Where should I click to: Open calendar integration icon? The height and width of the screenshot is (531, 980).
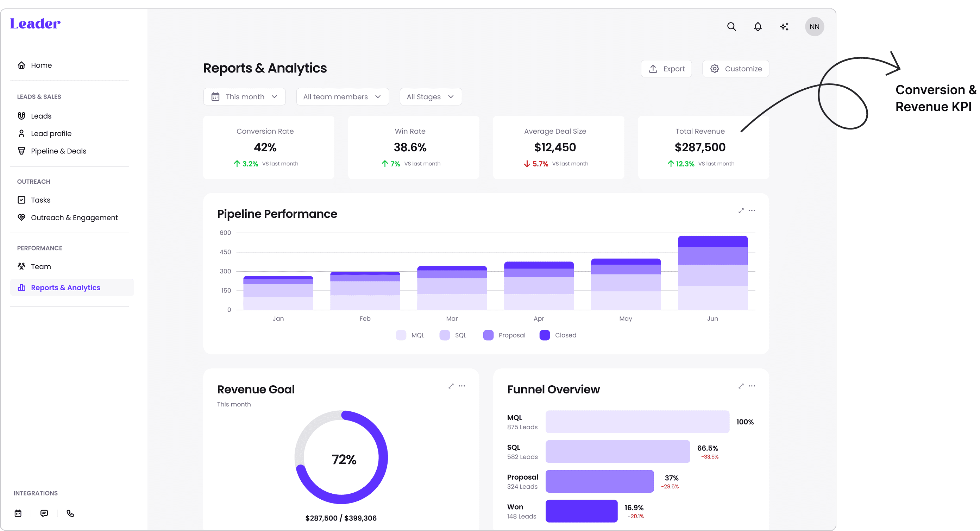click(x=18, y=513)
